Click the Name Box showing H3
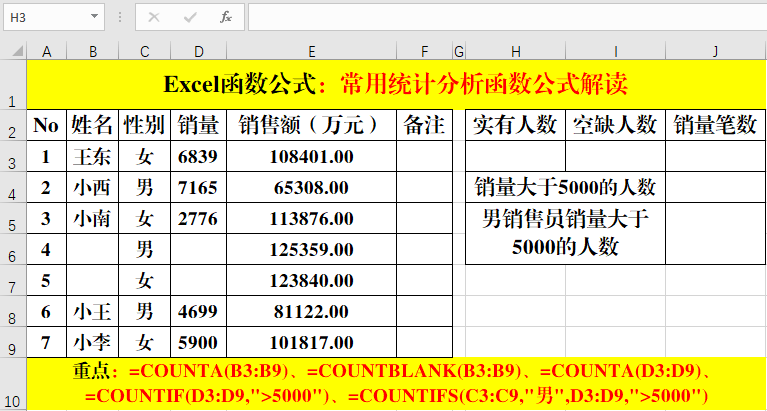The width and height of the screenshot is (767, 411). 54,17
